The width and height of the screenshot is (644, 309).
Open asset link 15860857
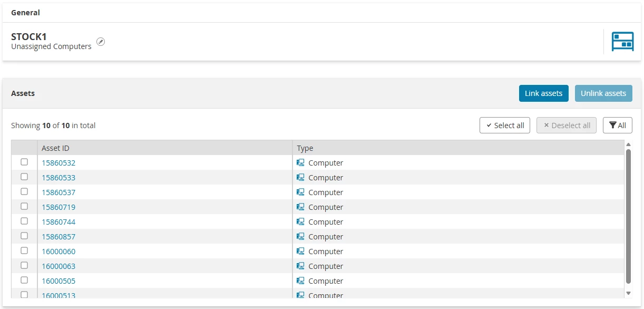point(58,237)
